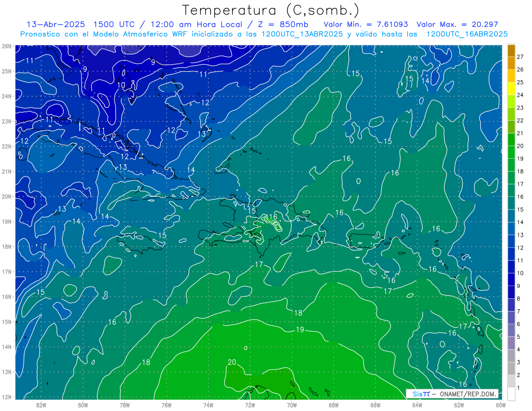Click the '78W' longitude axis label

(125, 405)
